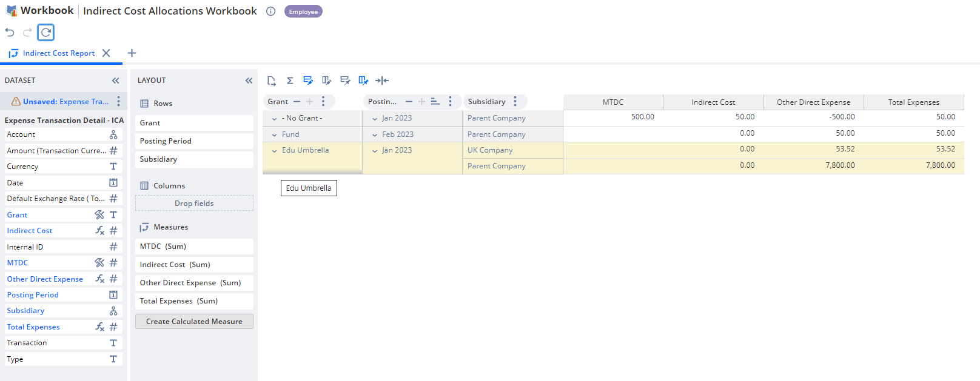Close the Indirect Cost Report tab
The image size is (980, 381).
click(106, 53)
